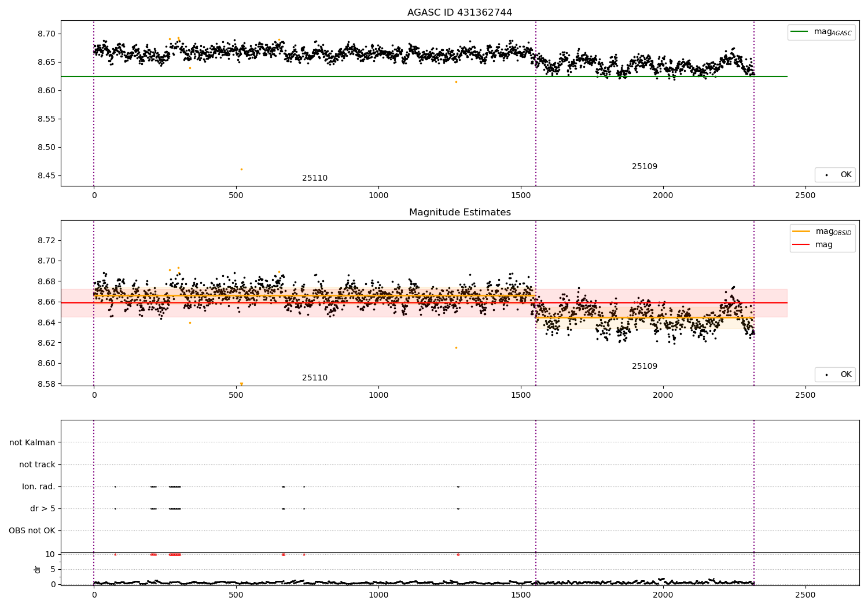This screenshot has width=868, height=608.
Task: Click 25110 label in Magnitude Estimates plot
Action: click(315, 378)
